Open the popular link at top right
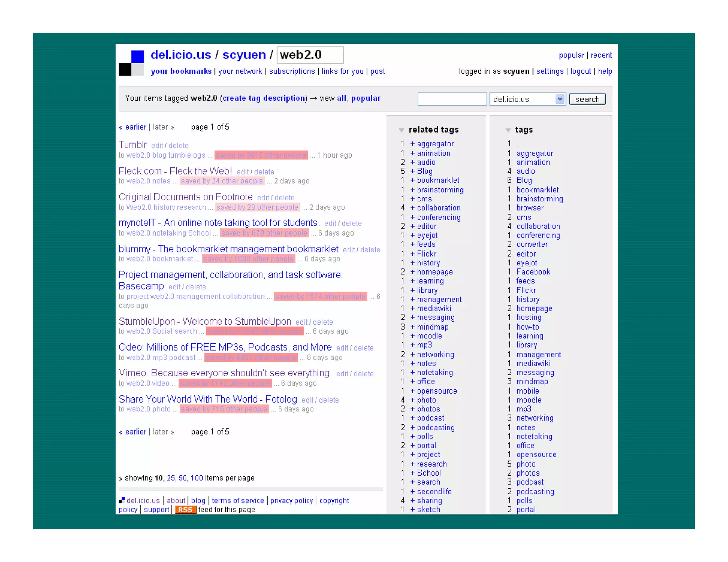Viewport: 728px width, 562px height. coord(571,55)
